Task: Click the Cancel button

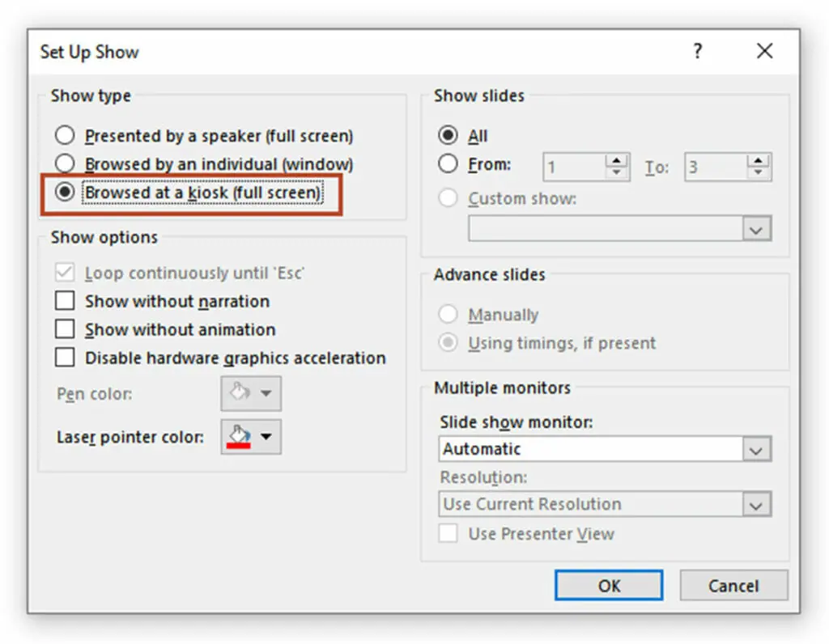Action: coord(733,586)
